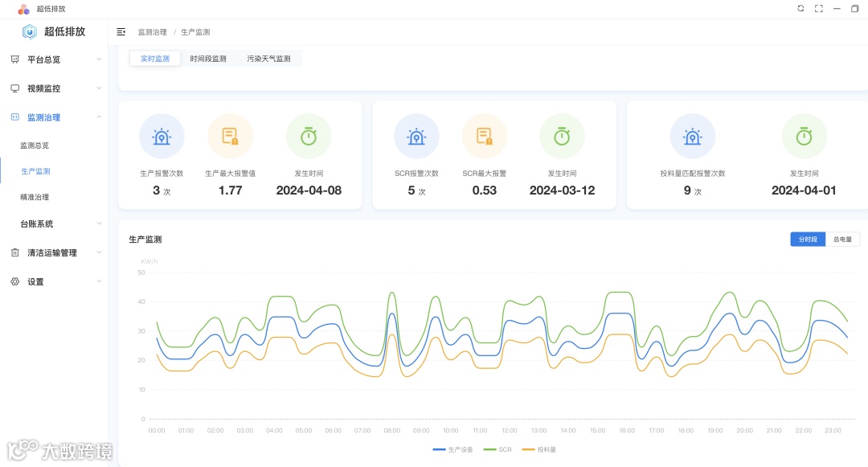The width and height of the screenshot is (868, 467).
Task: Click the 投料量匹配报警次数 alarm icon
Action: point(693,136)
